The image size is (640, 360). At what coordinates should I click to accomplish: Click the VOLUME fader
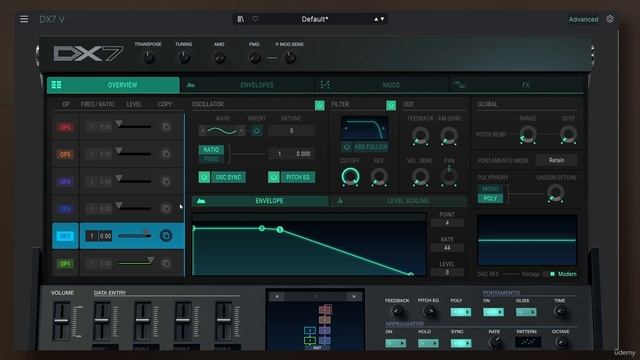[x=61, y=321]
